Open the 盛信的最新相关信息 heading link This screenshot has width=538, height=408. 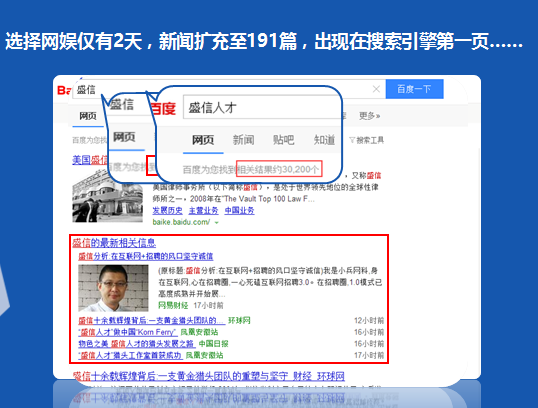pos(114,243)
